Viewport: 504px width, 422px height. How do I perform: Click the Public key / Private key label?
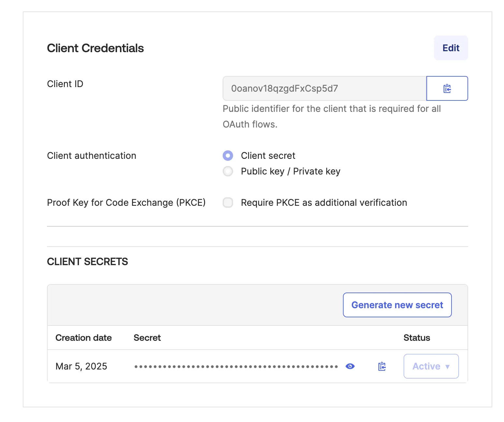(290, 171)
